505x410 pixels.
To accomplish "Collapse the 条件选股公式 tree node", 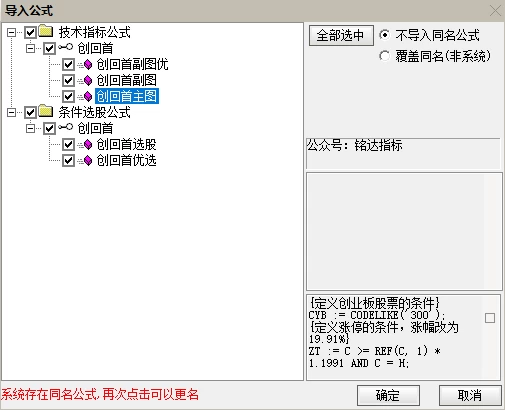I will pos(11,112).
